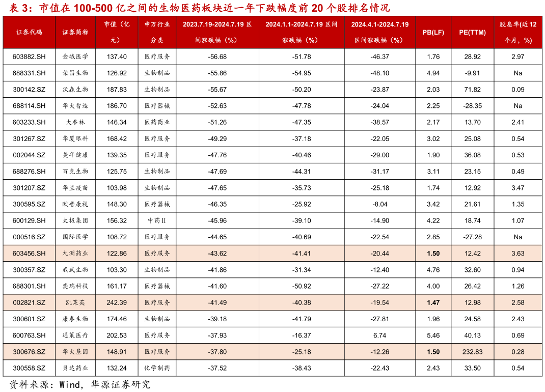The width and height of the screenshot is (545, 392).
Task: Select stock code 300357.SZ
Action: pyautogui.click(x=29, y=270)
